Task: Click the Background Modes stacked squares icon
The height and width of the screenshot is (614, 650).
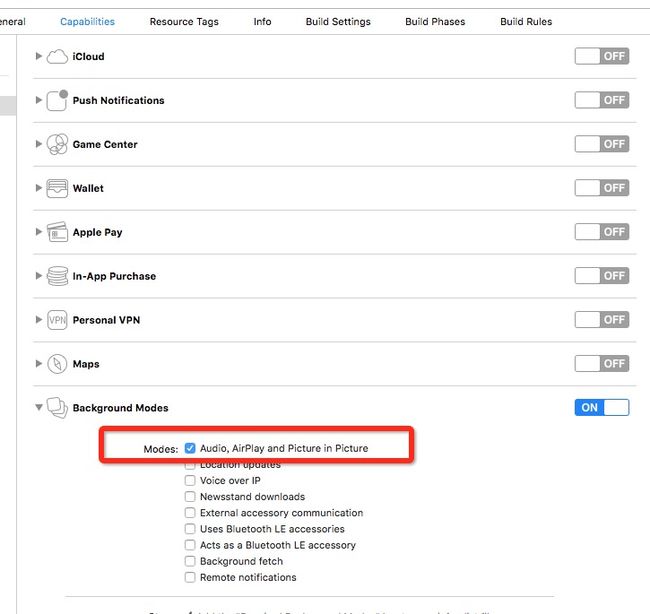Action: click(57, 408)
